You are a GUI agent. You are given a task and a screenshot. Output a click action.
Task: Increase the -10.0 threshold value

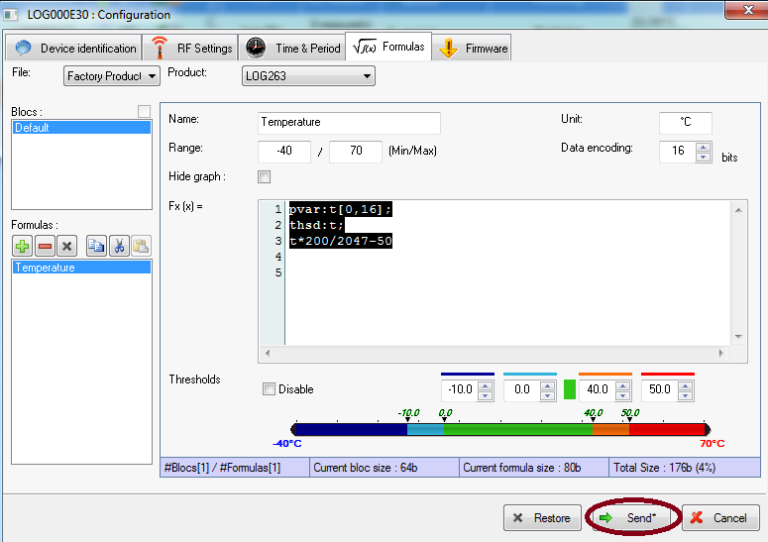tap(485, 385)
